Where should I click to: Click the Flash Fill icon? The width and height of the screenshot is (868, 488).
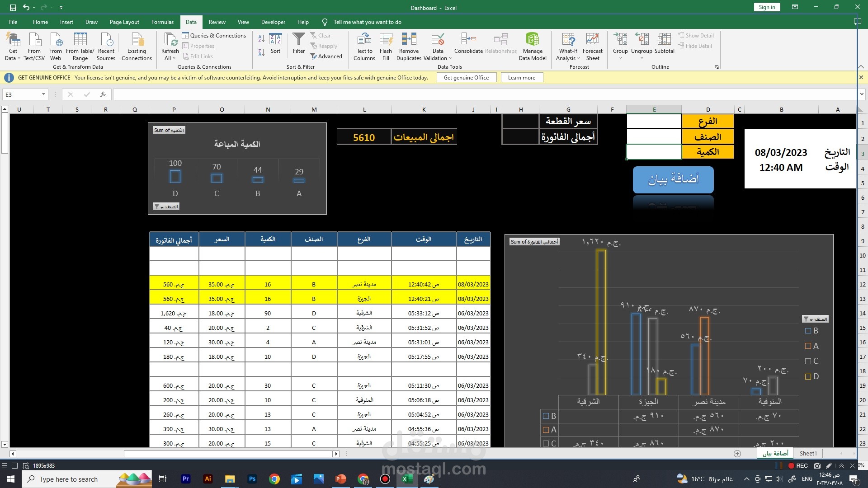click(x=386, y=40)
